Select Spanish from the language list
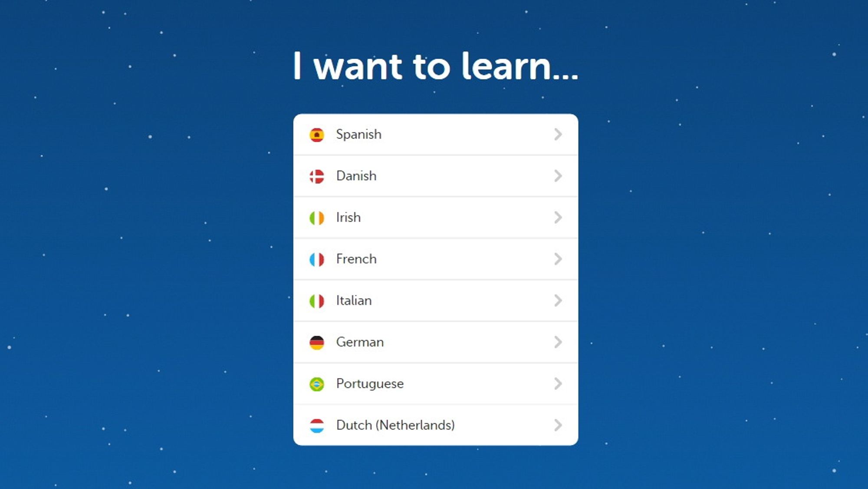The width and height of the screenshot is (868, 489). [434, 134]
